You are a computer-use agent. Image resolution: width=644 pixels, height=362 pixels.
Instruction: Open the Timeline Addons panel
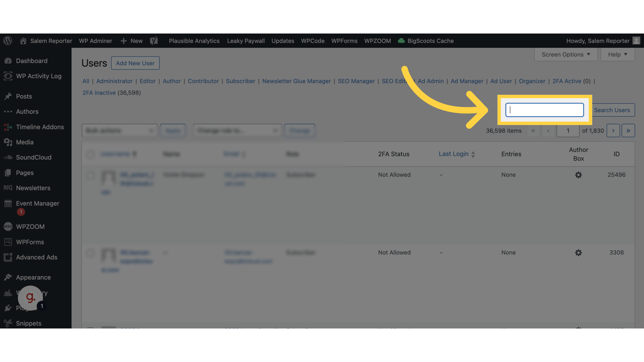click(39, 127)
